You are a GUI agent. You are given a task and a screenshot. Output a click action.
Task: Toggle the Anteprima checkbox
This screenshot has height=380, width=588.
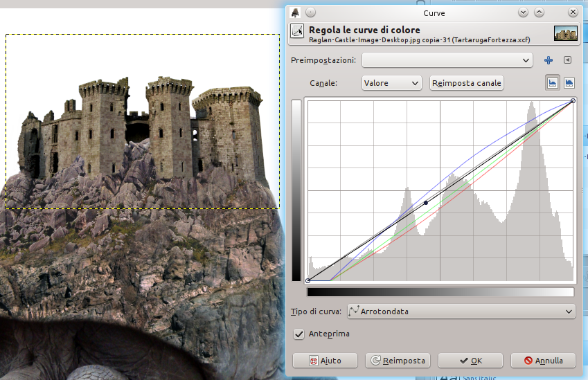[x=299, y=334]
